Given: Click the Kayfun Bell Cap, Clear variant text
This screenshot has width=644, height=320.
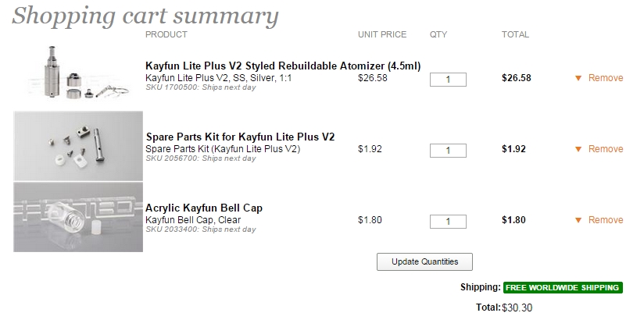Looking at the screenshot, I should pyautogui.click(x=193, y=220).
